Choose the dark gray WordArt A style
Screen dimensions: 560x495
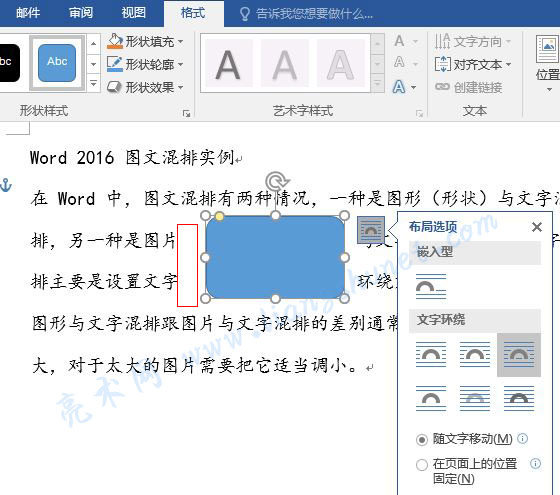coord(228,64)
